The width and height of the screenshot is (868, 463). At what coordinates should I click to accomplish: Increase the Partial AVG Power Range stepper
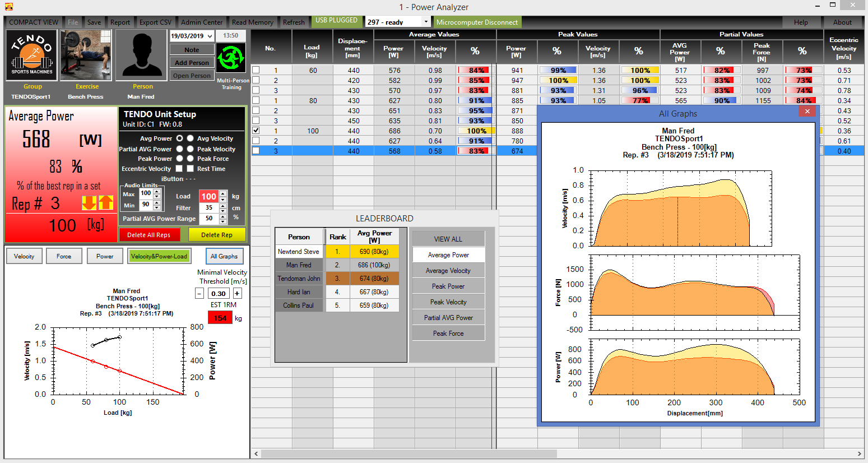[x=223, y=216]
